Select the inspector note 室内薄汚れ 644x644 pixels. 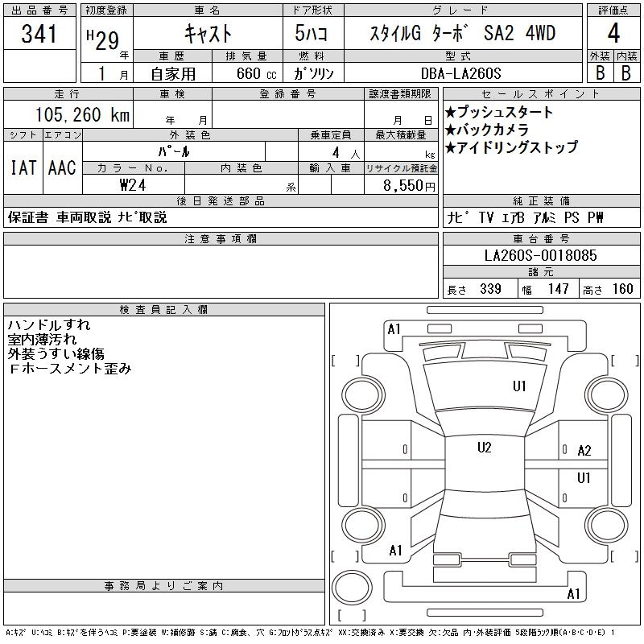coord(42,339)
